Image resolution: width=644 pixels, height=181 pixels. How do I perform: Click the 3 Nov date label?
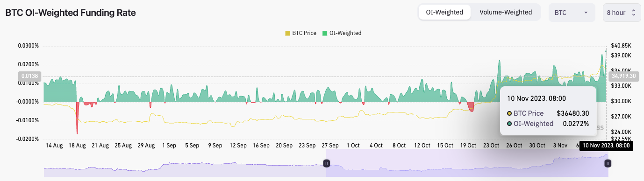click(560, 146)
